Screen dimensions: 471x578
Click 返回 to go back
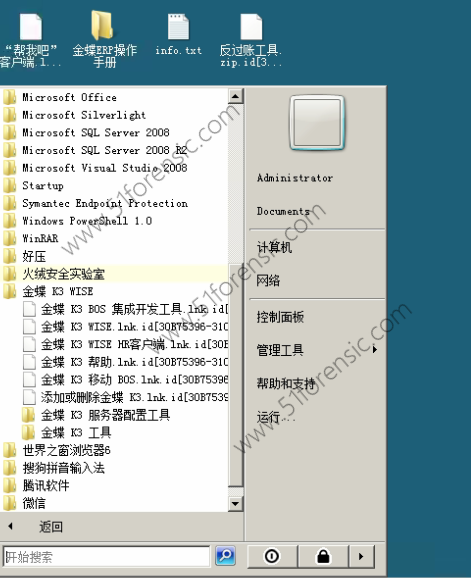(51, 527)
